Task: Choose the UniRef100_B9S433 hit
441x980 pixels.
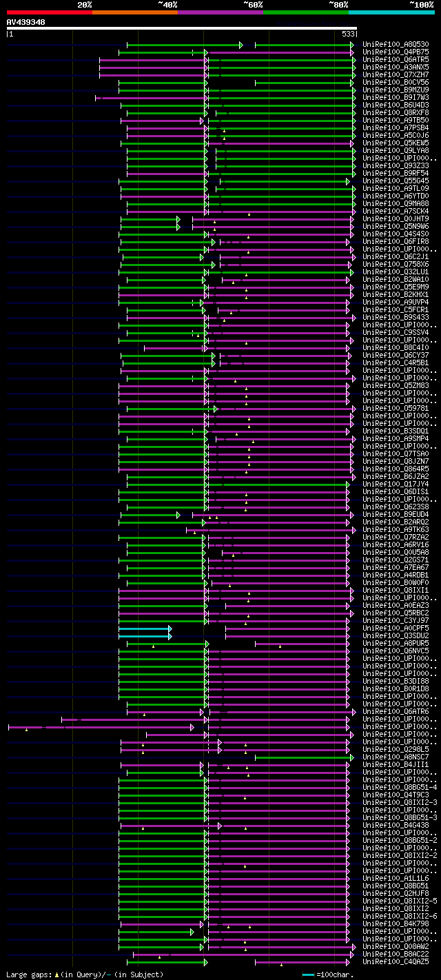Action: coord(396,318)
